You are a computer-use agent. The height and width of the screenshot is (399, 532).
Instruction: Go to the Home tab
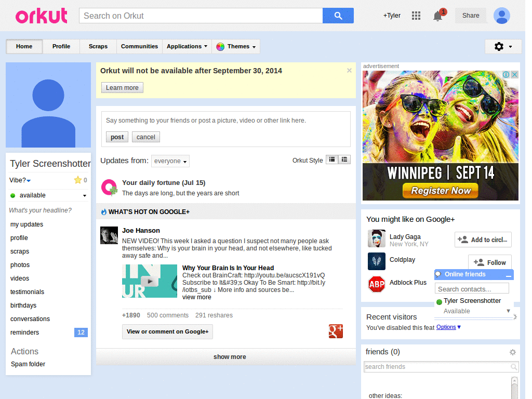pyautogui.click(x=24, y=46)
